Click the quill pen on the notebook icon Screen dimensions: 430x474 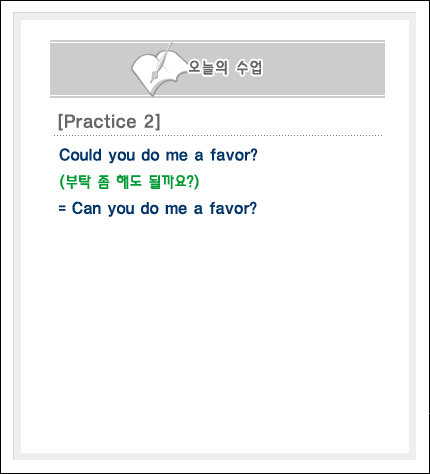pyautogui.click(x=161, y=62)
